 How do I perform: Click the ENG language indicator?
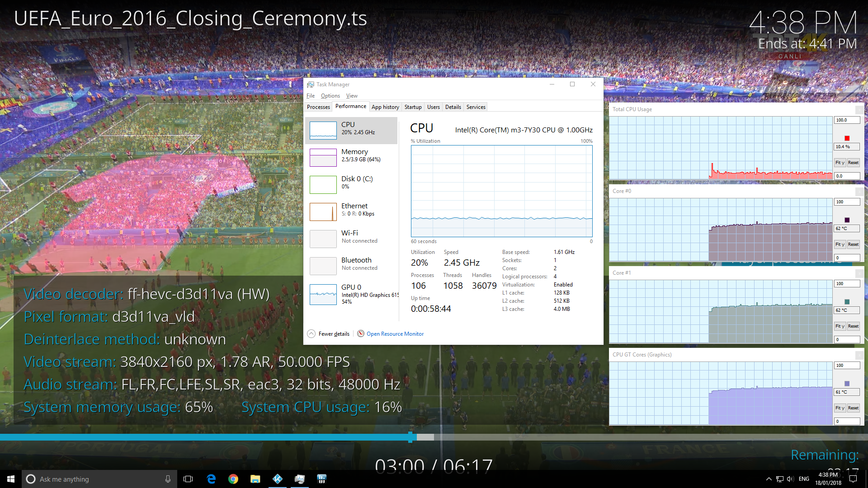click(804, 479)
